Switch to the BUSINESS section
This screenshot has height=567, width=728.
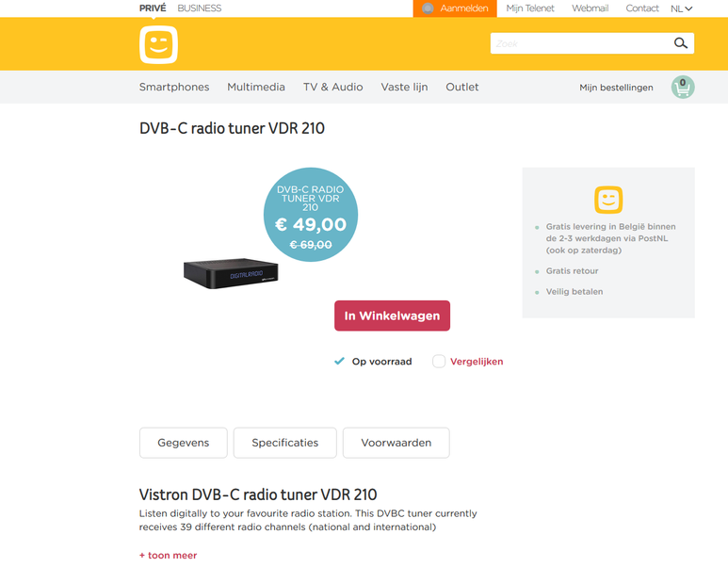pos(199,8)
